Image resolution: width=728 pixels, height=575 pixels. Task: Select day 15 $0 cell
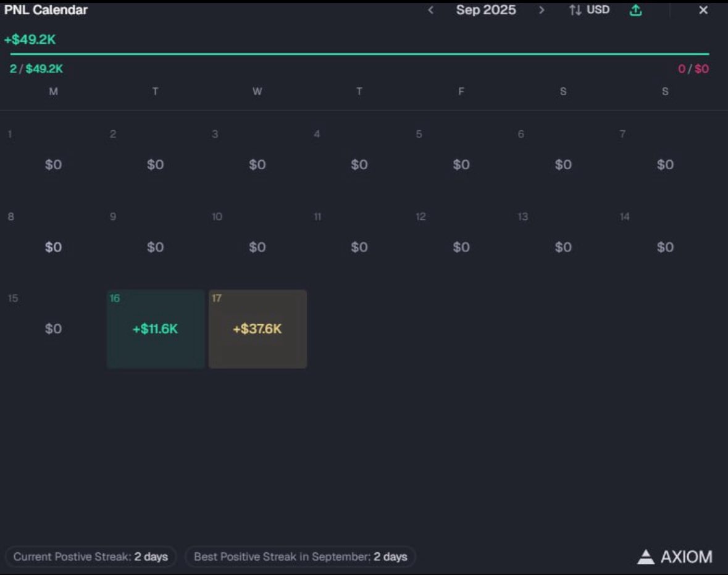coord(53,329)
